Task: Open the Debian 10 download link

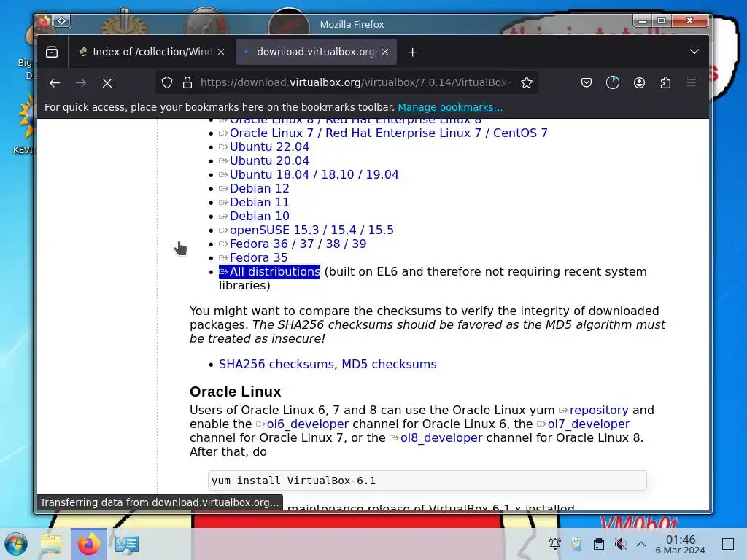Action: (x=259, y=216)
